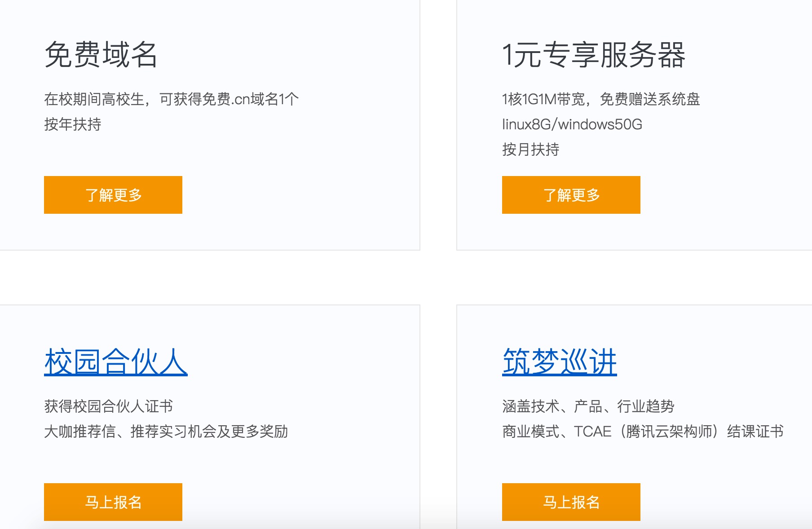The width and height of the screenshot is (812, 529).
Task: Click the 大咖推荐信 rewards line
Action: point(166,431)
